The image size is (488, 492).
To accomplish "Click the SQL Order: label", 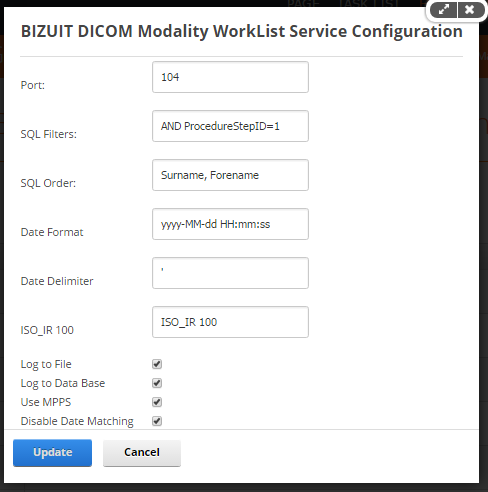I will click(x=48, y=183).
